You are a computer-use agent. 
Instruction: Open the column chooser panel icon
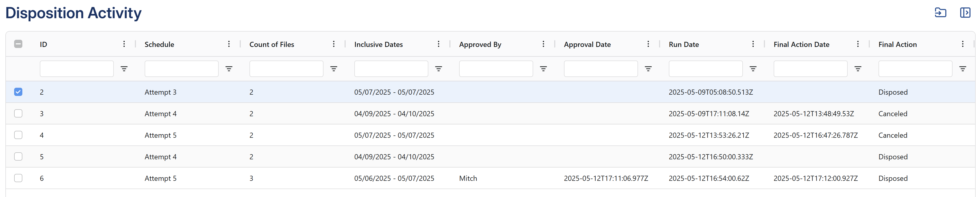[x=965, y=13]
